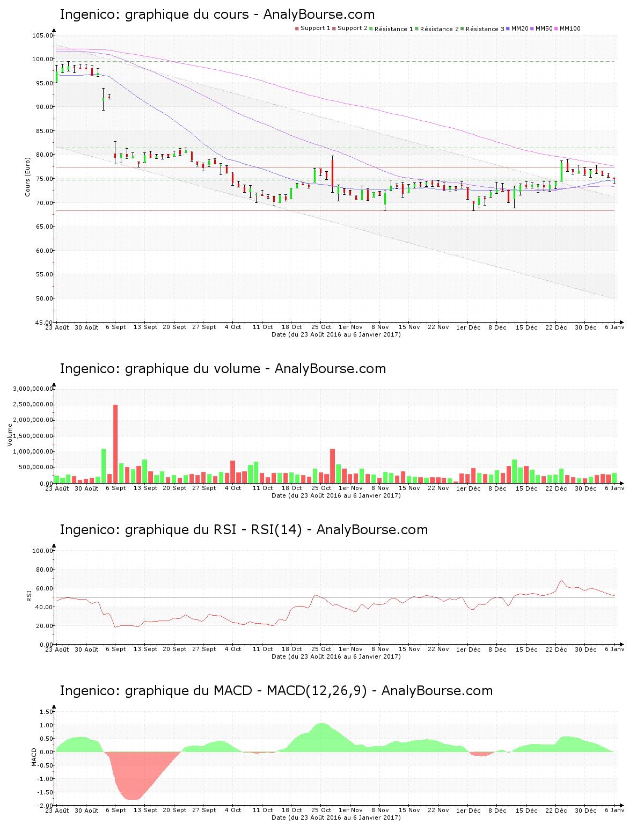Click the 45.00 value on the price axis
644x832 pixels.
click(x=44, y=323)
